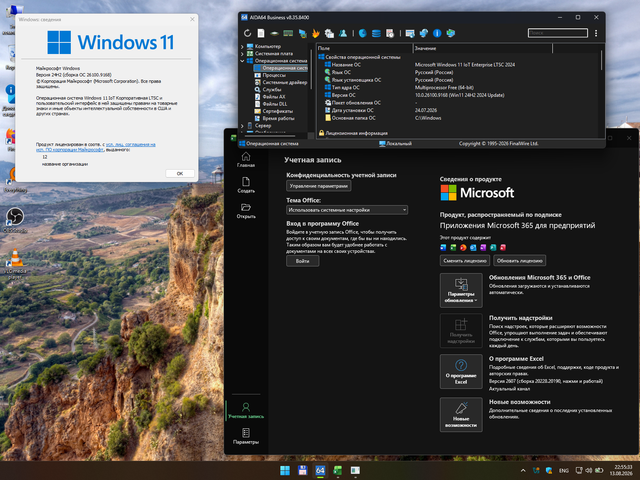The width and height of the screenshot is (640, 480).
Task: Click the Refresh icon in AIDA64 toolbar
Action: tap(247, 33)
